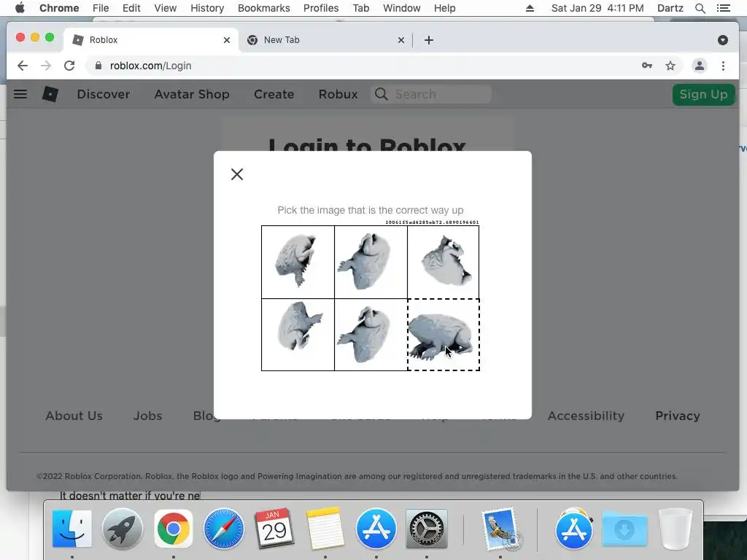Open the first App Store dock icon beside Notes
This screenshot has height=560, width=747.
click(x=376, y=529)
